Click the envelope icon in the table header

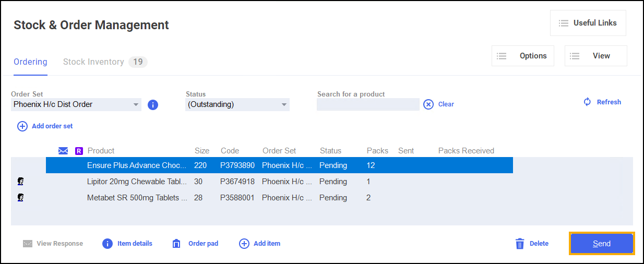(63, 151)
